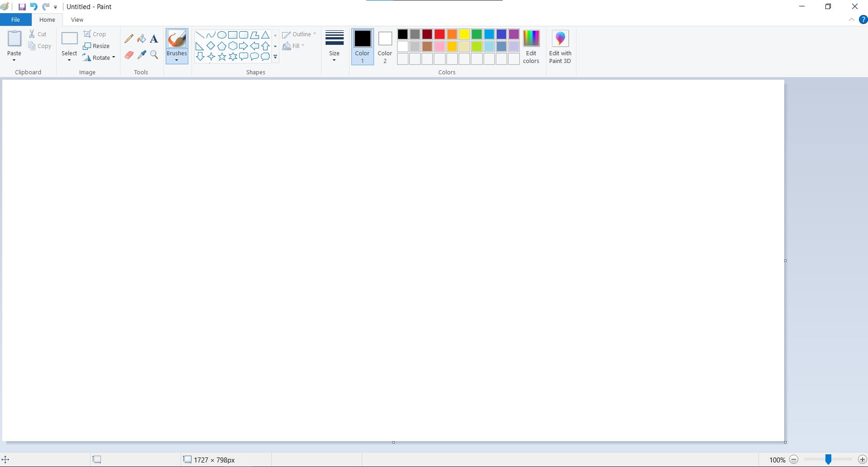Choose the Diamond shape

211,46
